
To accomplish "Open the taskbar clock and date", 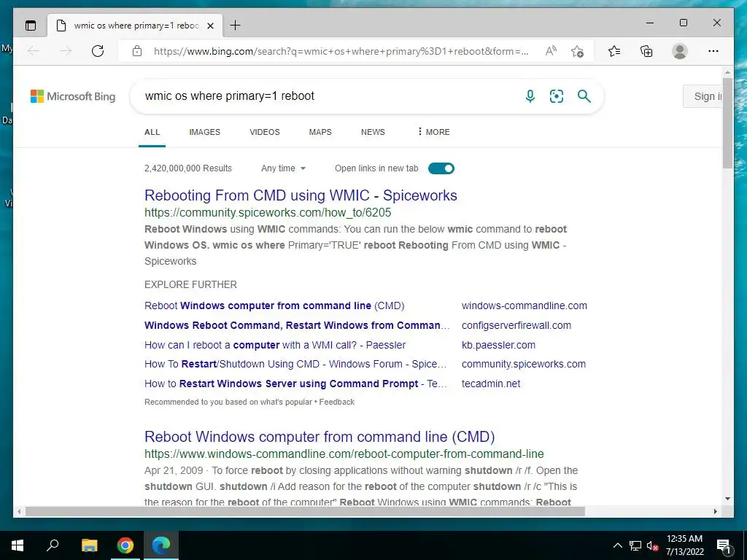I will pos(684,545).
